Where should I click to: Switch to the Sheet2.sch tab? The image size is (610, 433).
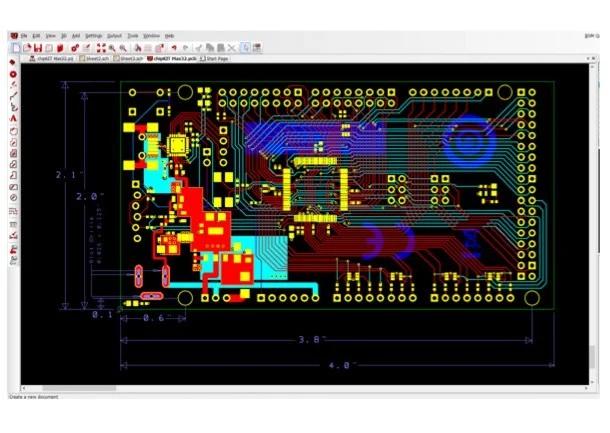[94, 59]
